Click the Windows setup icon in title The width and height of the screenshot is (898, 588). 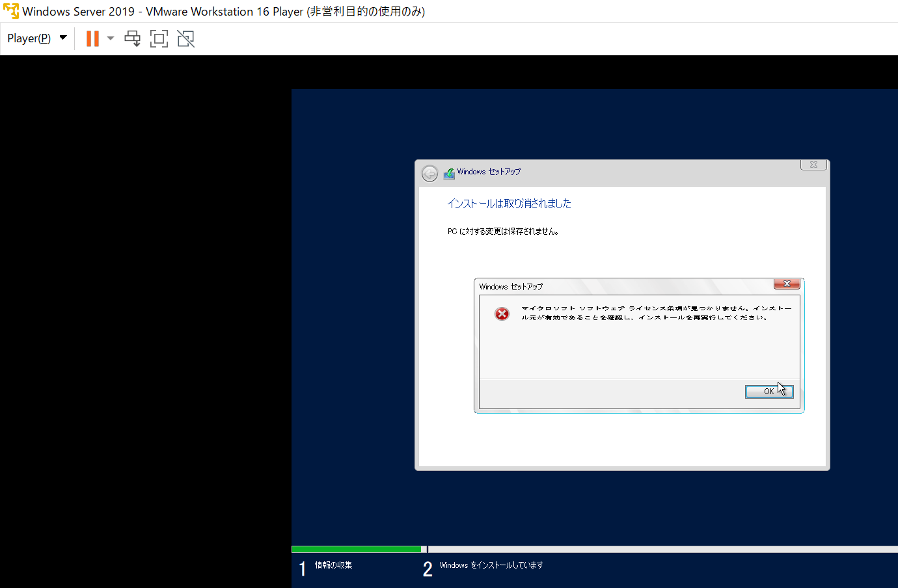(x=449, y=173)
